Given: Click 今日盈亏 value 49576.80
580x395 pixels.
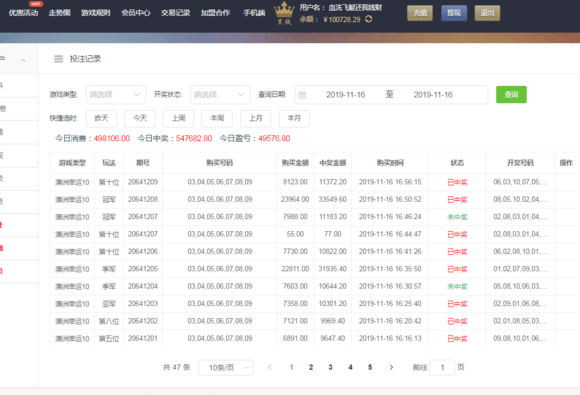Looking at the screenshot, I should 274,139.
